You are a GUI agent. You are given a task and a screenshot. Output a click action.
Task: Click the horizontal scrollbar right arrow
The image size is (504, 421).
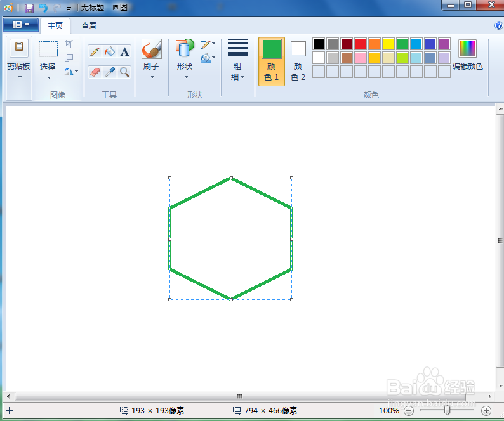489,396
